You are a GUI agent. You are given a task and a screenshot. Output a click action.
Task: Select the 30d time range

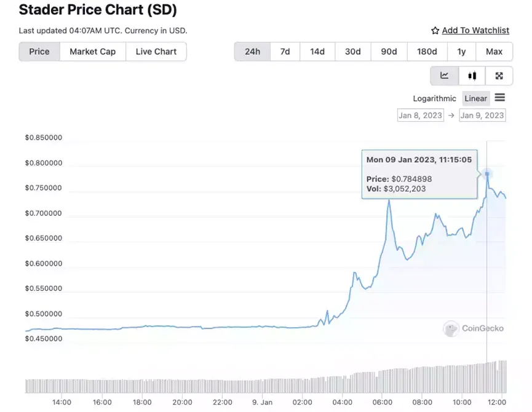tap(353, 52)
